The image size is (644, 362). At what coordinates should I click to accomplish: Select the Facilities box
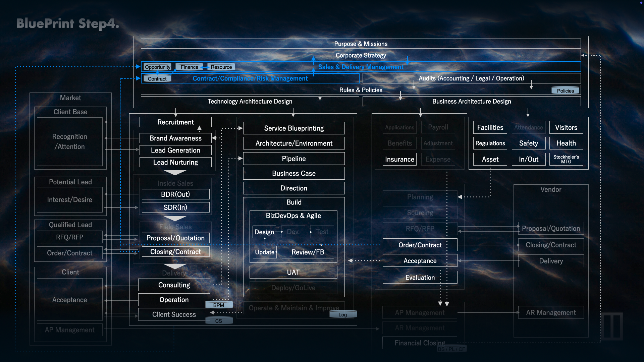pos(490,127)
